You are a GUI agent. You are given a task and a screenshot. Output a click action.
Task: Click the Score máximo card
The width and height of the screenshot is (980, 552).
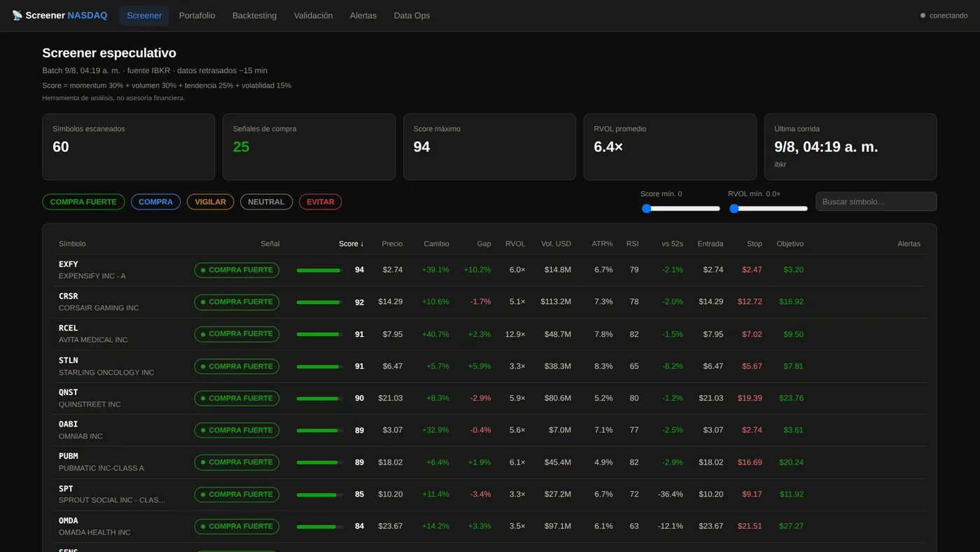(x=489, y=147)
